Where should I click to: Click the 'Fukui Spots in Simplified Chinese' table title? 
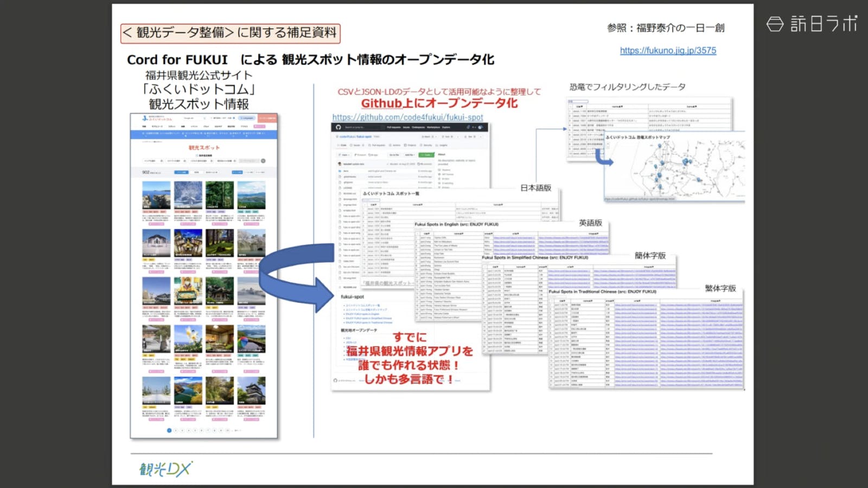tap(535, 258)
